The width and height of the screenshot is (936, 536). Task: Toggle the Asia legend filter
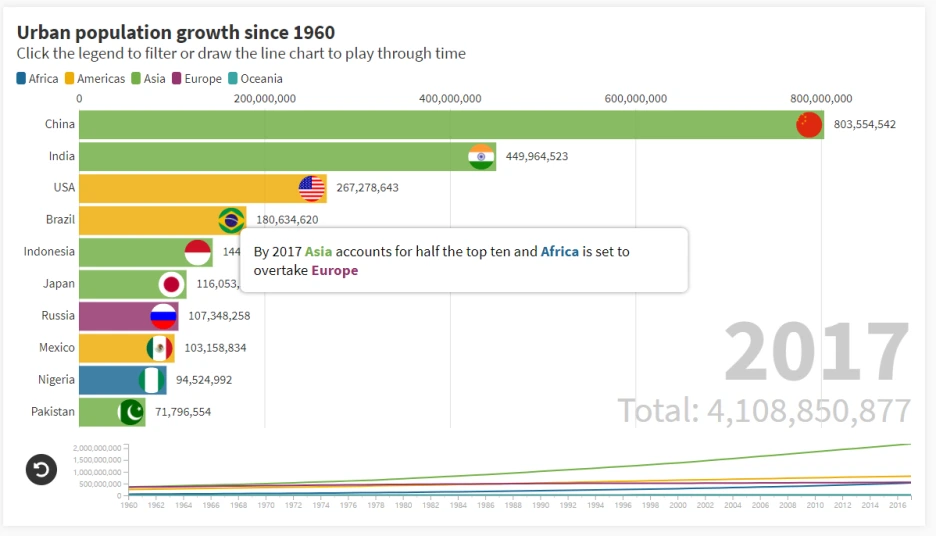pyautogui.click(x=148, y=79)
